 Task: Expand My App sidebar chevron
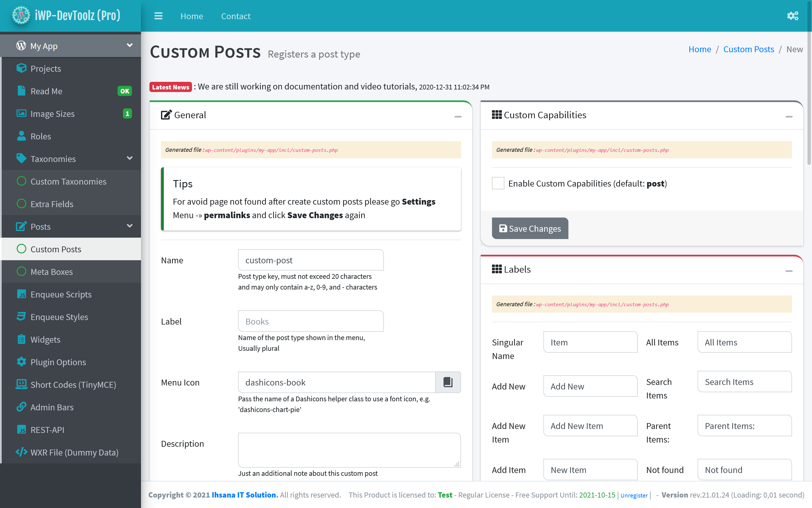[x=129, y=45]
